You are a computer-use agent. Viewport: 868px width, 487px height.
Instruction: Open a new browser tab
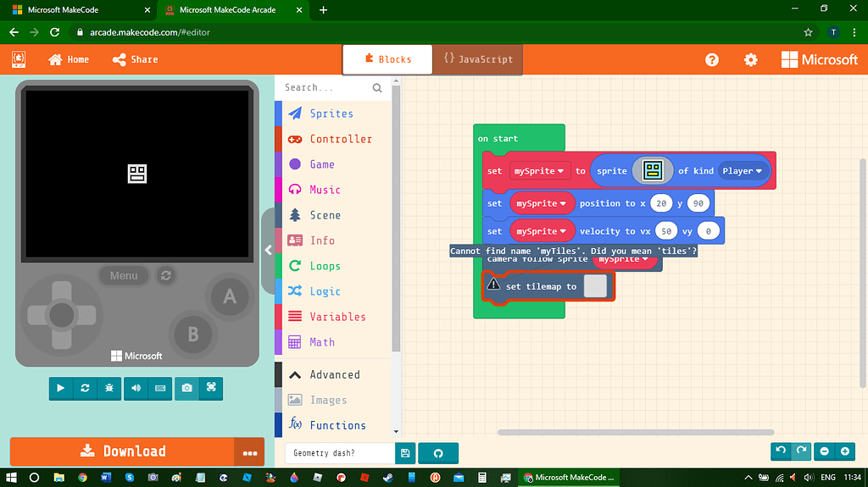pos(323,10)
